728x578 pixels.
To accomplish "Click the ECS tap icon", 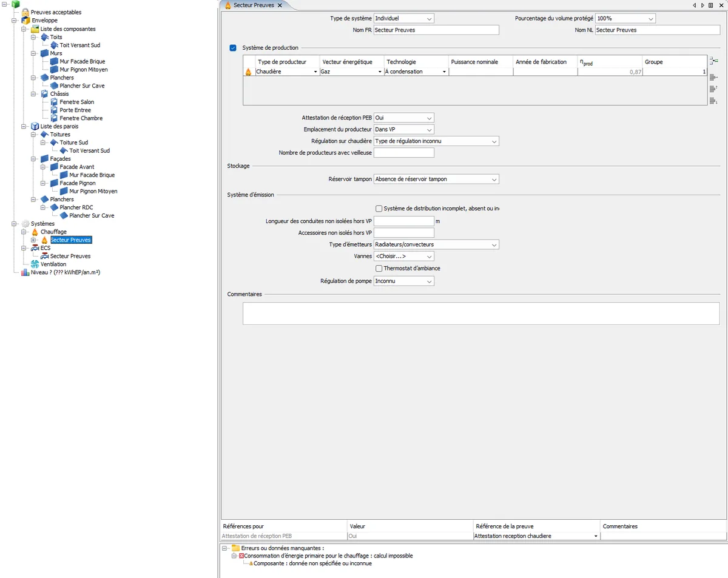I will pos(35,248).
